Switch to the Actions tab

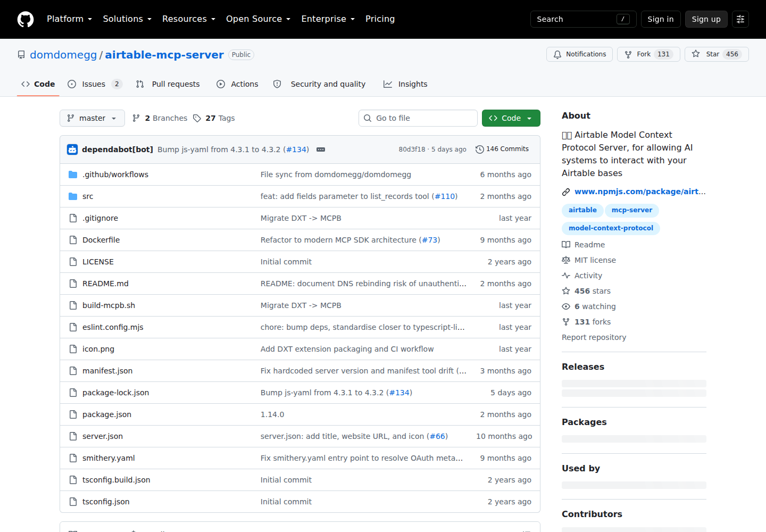[237, 84]
